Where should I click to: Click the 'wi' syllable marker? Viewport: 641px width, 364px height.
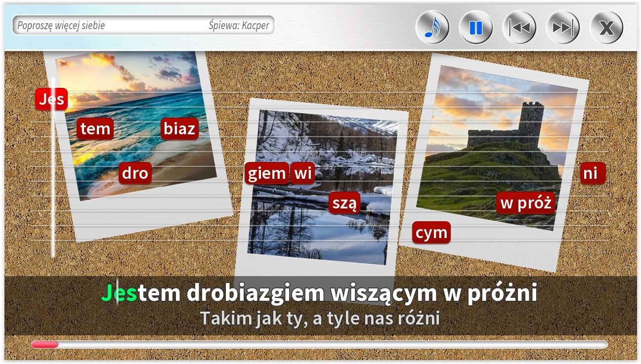[x=303, y=173]
